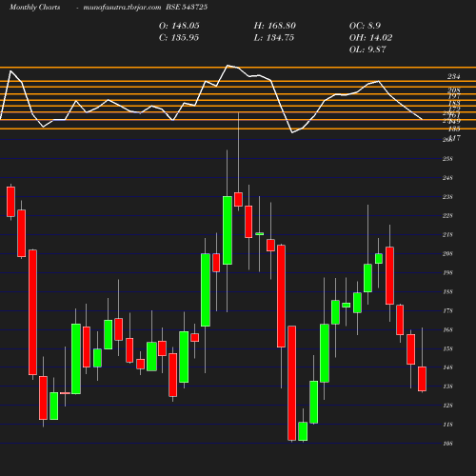Select the high value "H: 168.80"
This screenshot has width=476, height=476.
pyautogui.click(x=275, y=26)
